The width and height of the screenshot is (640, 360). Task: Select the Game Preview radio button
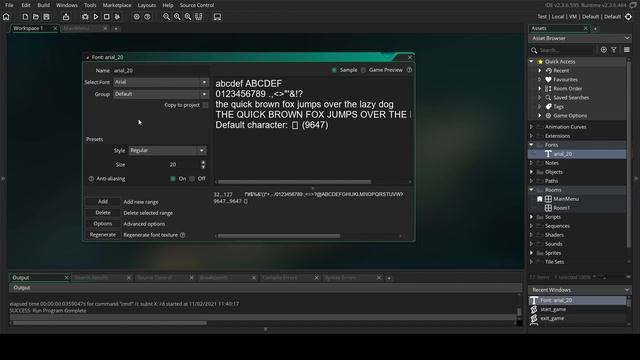[x=363, y=70]
